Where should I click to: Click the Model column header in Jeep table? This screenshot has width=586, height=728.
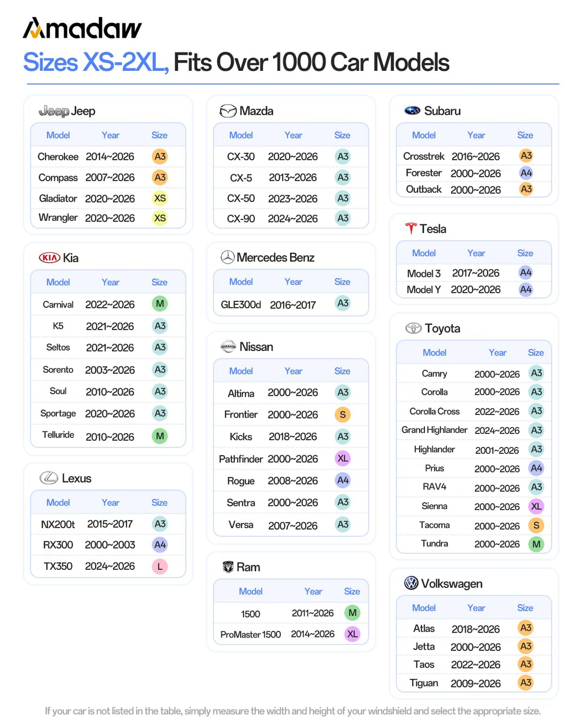tap(58, 135)
